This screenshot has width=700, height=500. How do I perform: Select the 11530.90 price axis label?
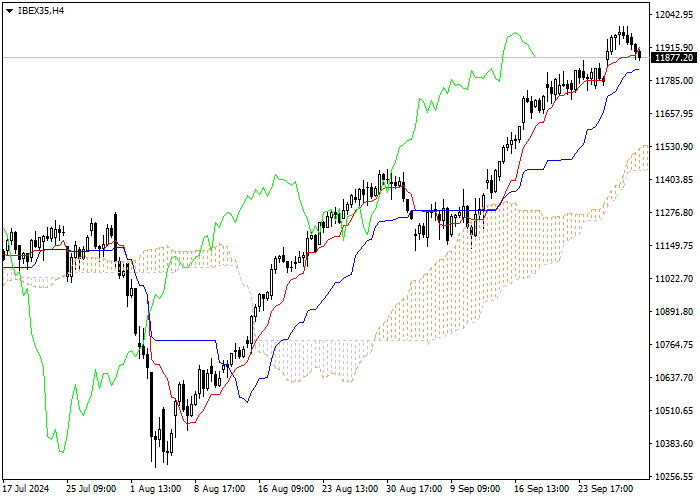[x=674, y=146]
